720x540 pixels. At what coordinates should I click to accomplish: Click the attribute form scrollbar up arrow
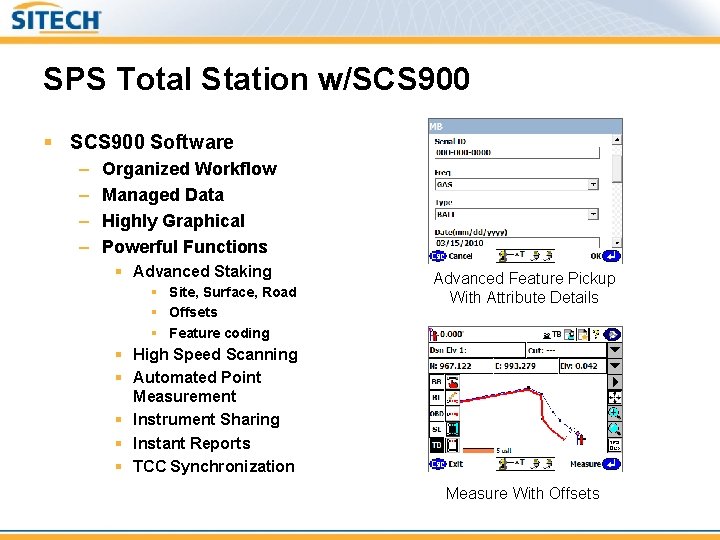[617, 139]
